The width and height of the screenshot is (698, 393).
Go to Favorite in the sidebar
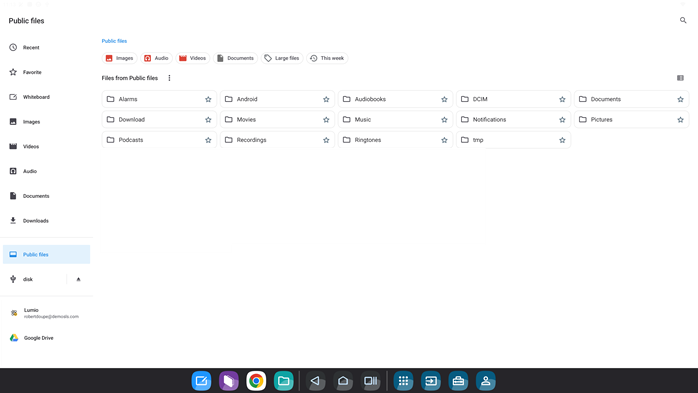click(x=46, y=72)
